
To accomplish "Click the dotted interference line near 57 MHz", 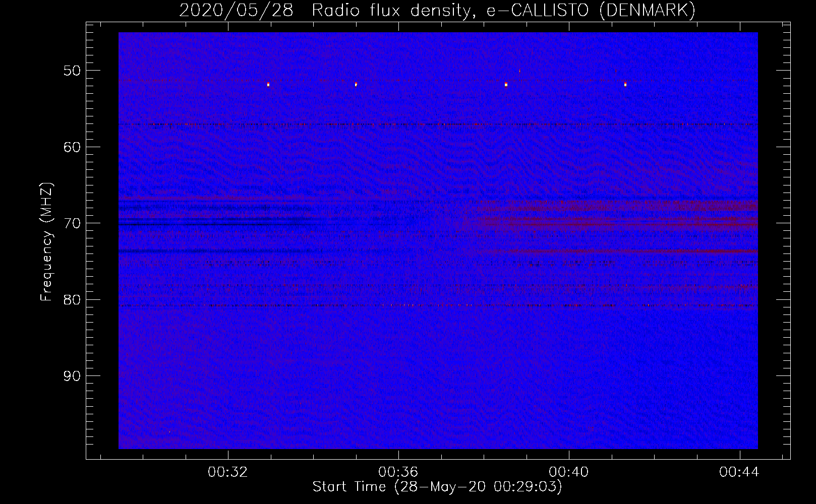I will click(438, 124).
